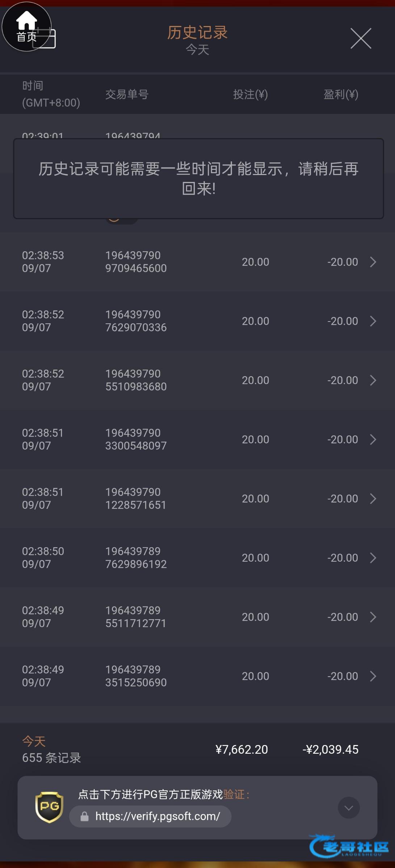Image resolution: width=395 pixels, height=868 pixels.
Task: Close the 历史记录 history panel
Action: tap(361, 38)
